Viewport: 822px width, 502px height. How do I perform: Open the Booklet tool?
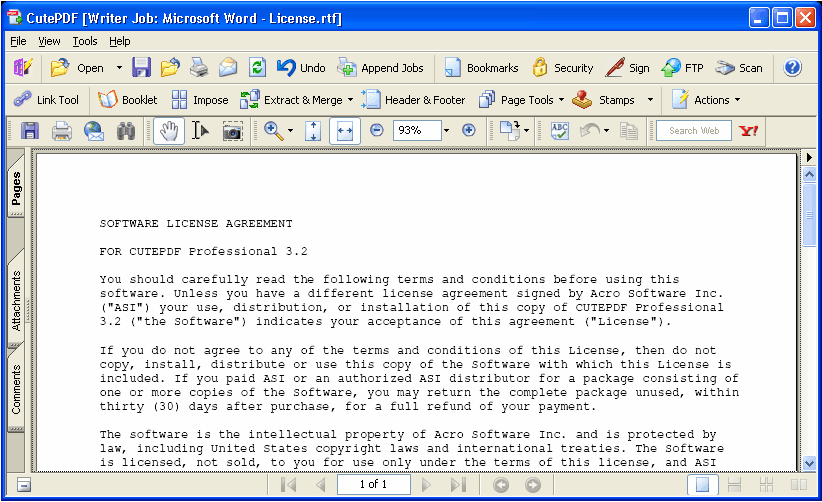coord(127,100)
